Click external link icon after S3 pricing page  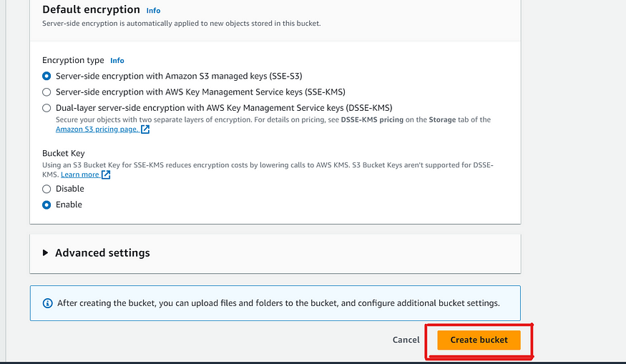[x=145, y=129]
